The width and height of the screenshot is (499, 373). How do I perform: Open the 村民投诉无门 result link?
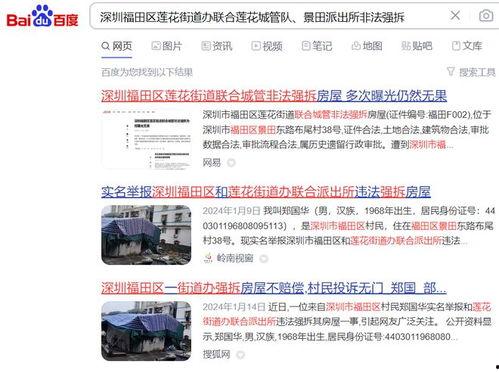(274, 288)
